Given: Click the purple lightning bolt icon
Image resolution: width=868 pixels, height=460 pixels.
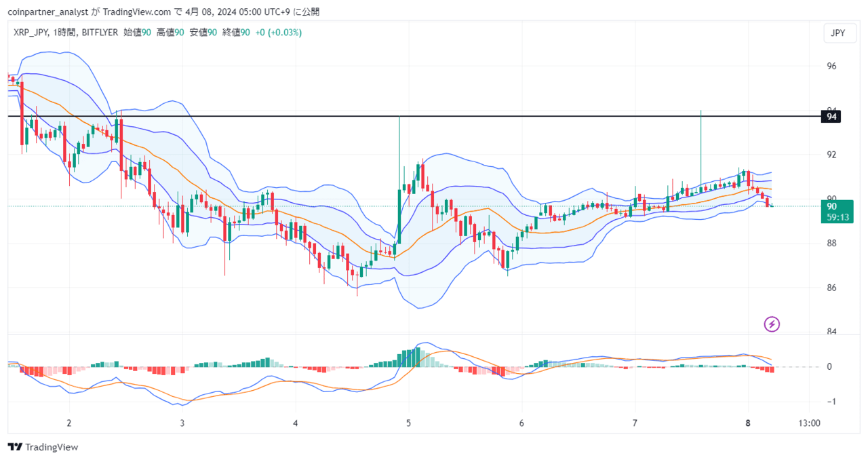Looking at the screenshot, I should pyautogui.click(x=772, y=324).
